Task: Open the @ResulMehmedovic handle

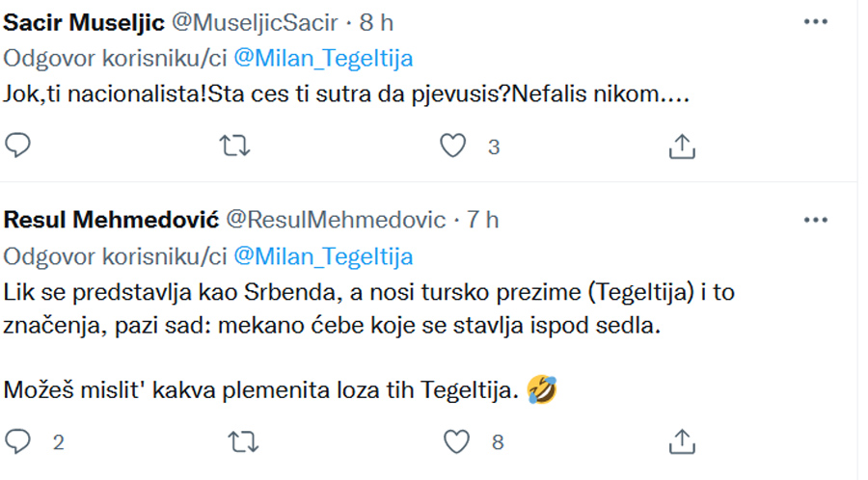Action: click(x=336, y=220)
